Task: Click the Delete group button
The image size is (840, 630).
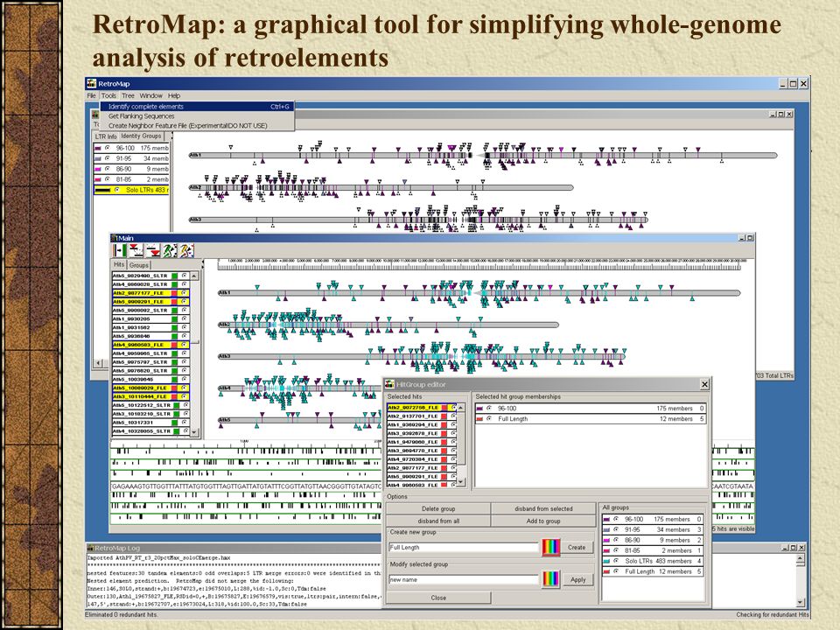Action: 438,509
